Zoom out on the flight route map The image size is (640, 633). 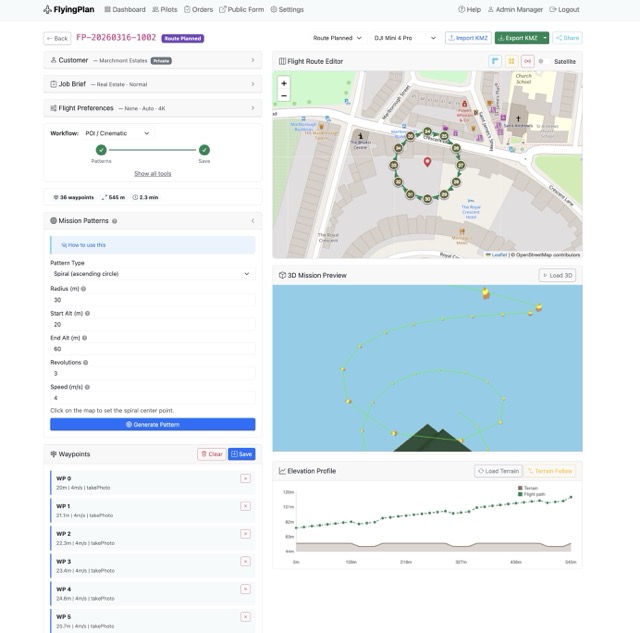pyautogui.click(x=284, y=96)
